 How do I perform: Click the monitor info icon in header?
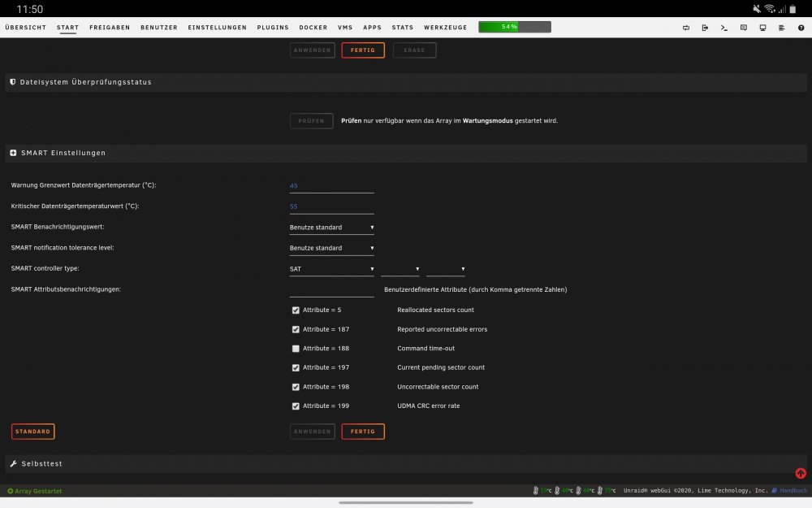tap(762, 28)
